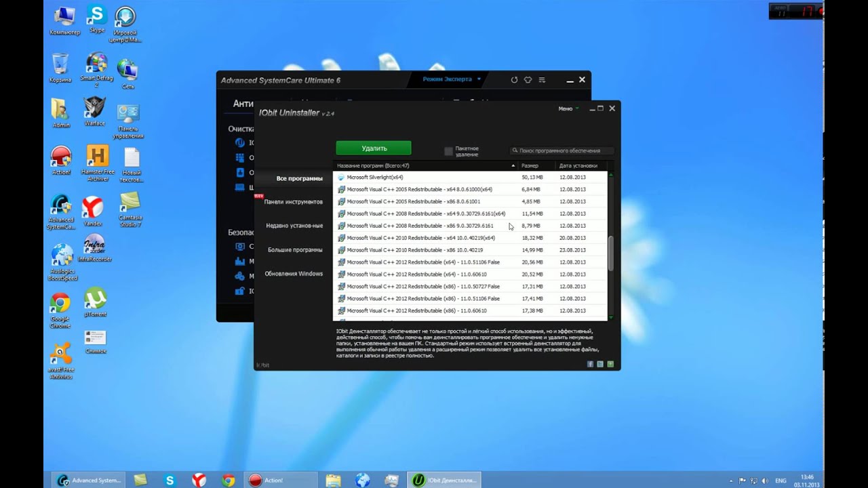Open the Facebook icon at the uninstaller bottom
Image resolution: width=868 pixels, height=488 pixels.
(x=590, y=364)
